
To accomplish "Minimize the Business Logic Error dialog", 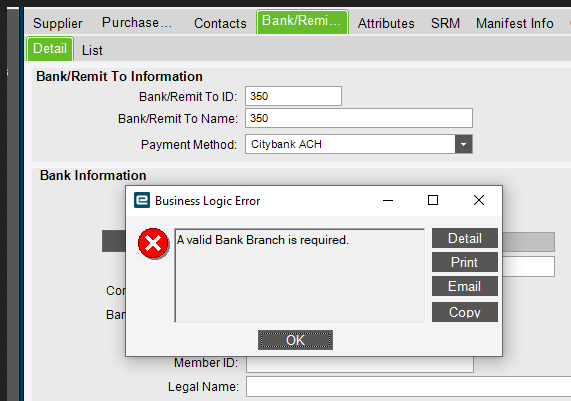I will pos(388,200).
